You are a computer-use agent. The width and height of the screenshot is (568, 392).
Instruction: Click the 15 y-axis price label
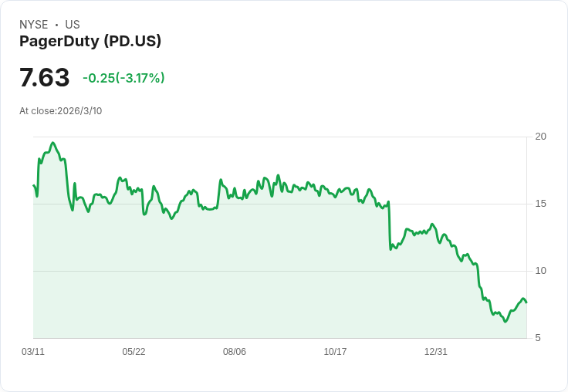point(540,204)
